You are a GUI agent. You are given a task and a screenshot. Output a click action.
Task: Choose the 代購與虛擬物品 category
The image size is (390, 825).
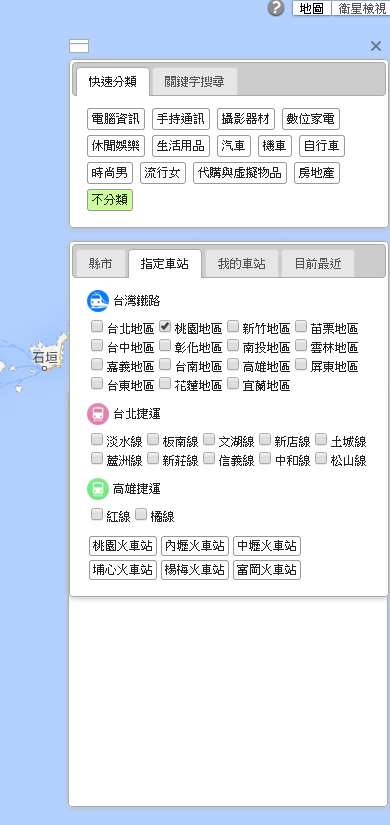click(240, 173)
